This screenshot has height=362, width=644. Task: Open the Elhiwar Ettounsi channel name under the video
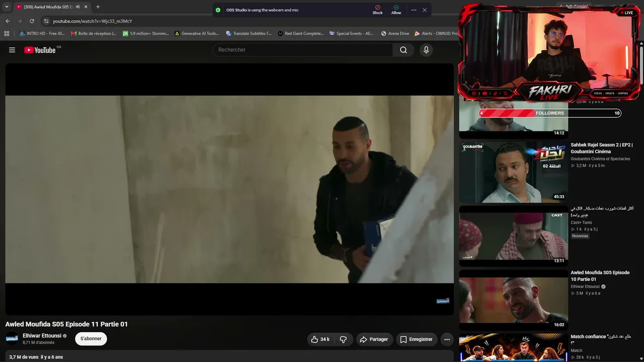pos(42,336)
